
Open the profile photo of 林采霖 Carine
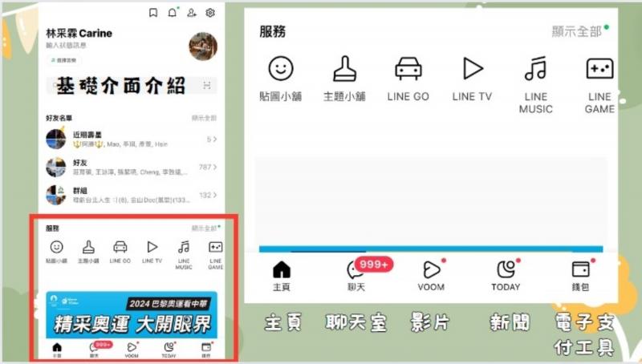click(203, 47)
